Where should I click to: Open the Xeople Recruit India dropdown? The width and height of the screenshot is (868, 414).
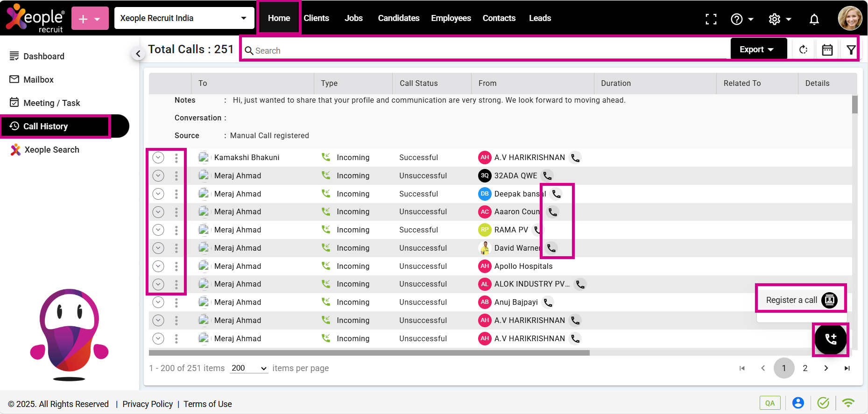click(184, 18)
